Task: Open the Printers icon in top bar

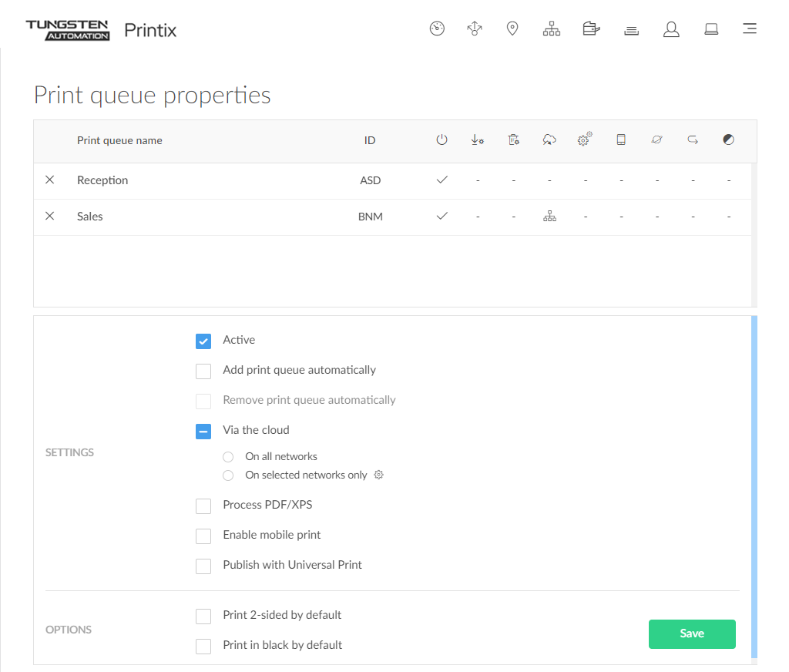Action: (x=591, y=29)
